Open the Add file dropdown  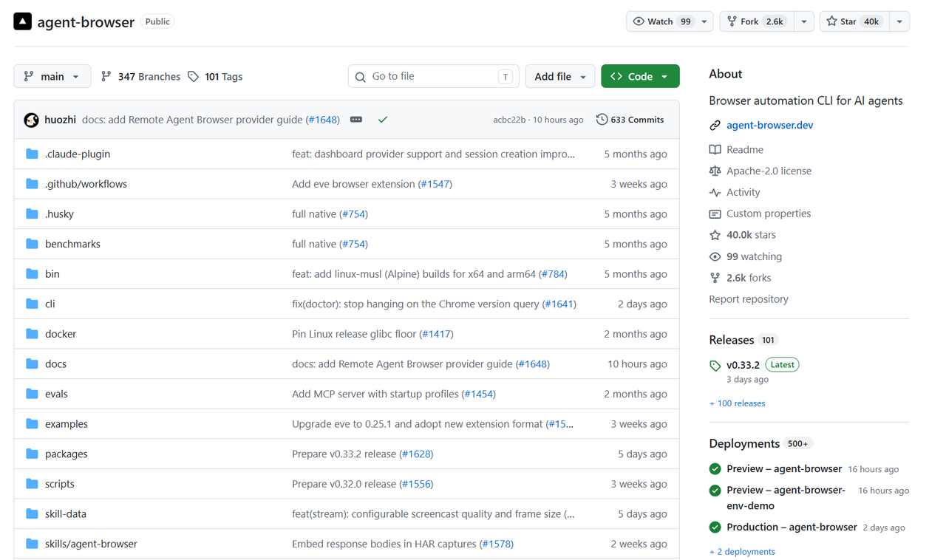[560, 76]
